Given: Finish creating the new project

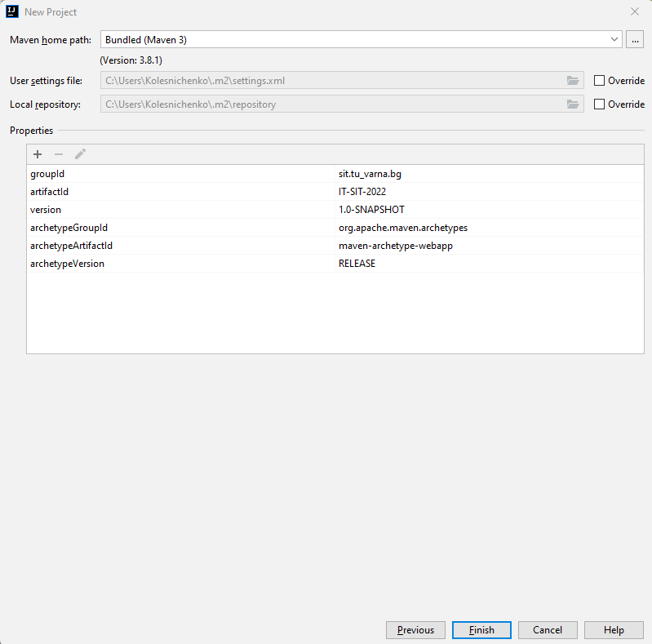Looking at the screenshot, I should 481,630.
